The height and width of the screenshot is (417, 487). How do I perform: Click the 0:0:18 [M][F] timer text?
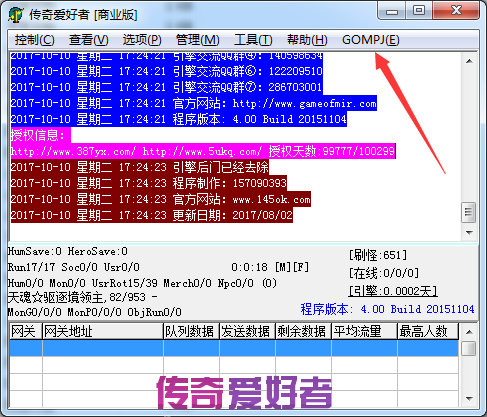[x=270, y=267]
